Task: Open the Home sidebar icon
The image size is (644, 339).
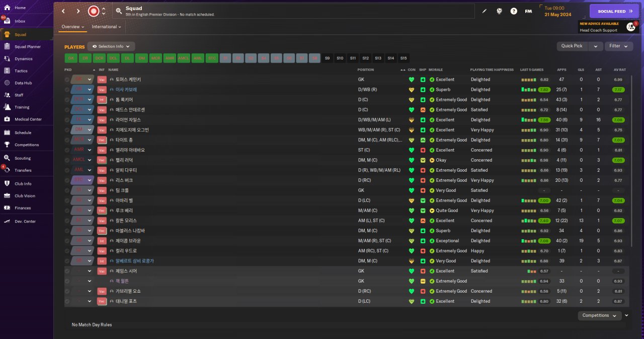Action: point(7,8)
